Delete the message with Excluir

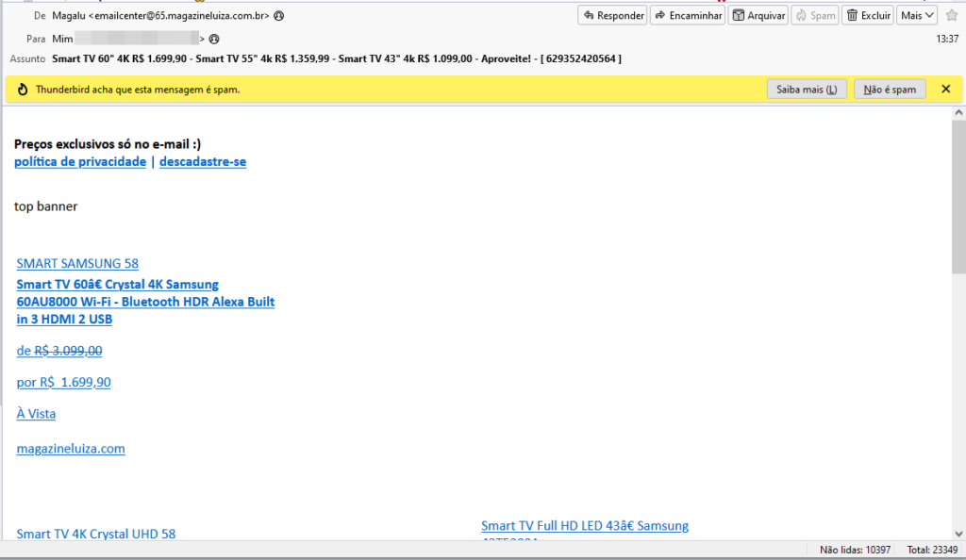868,15
